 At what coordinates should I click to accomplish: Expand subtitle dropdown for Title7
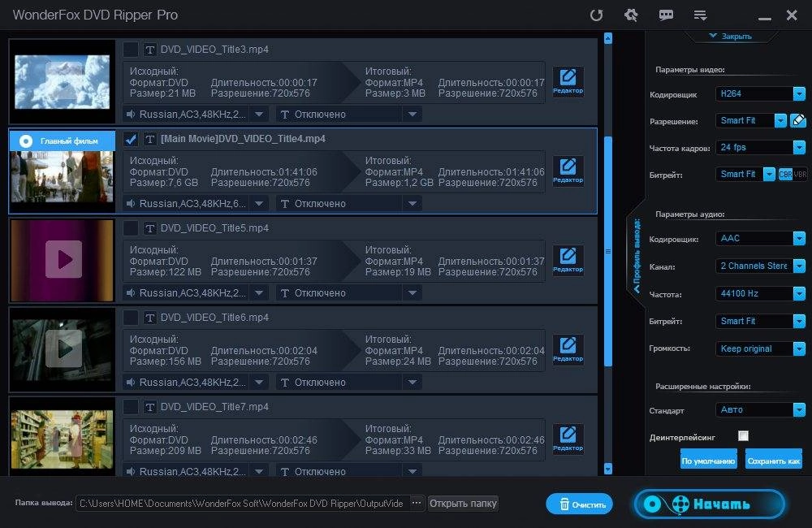pyautogui.click(x=412, y=471)
